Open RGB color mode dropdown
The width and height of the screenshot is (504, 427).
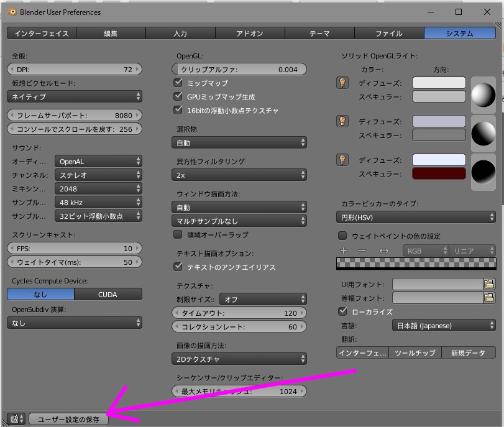click(426, 251)
